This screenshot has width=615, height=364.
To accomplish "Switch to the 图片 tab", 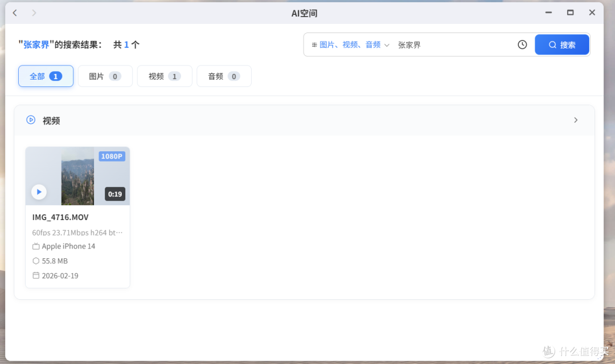I will 105,76.
